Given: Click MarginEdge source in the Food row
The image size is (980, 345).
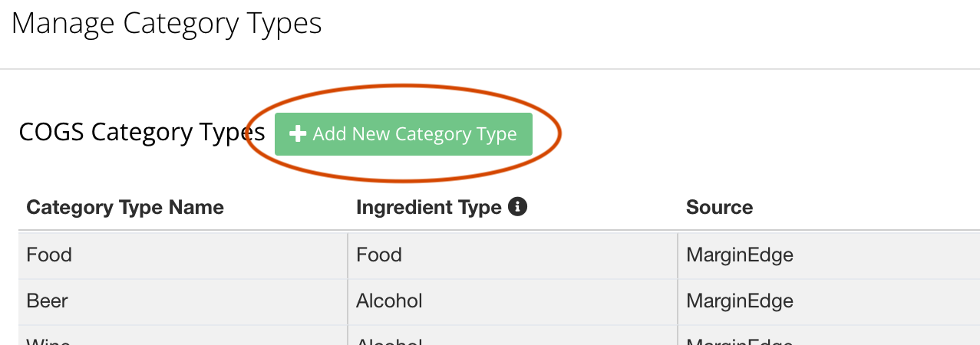Looking at the screenshot, I should click(740, 255).
